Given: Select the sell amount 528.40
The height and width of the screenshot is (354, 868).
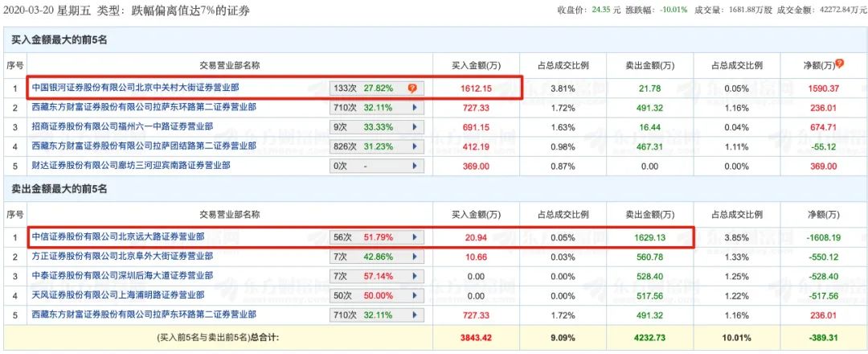Looking at the screenshot, I should coord(650,277).
